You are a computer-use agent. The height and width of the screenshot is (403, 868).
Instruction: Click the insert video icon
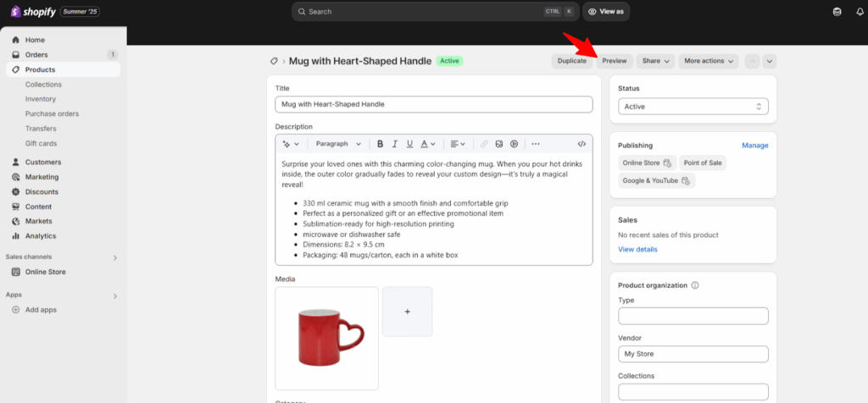coord(514,144)
